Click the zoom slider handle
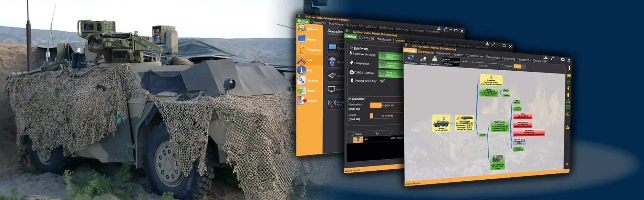 472,62
